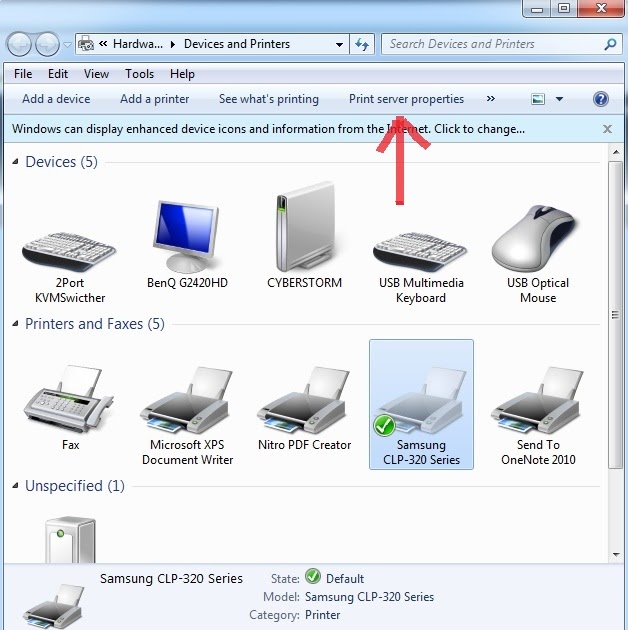Viewport: 628px width, 630px height.
Task: Open the view options dropdown arrow
Action: point(559,99)
